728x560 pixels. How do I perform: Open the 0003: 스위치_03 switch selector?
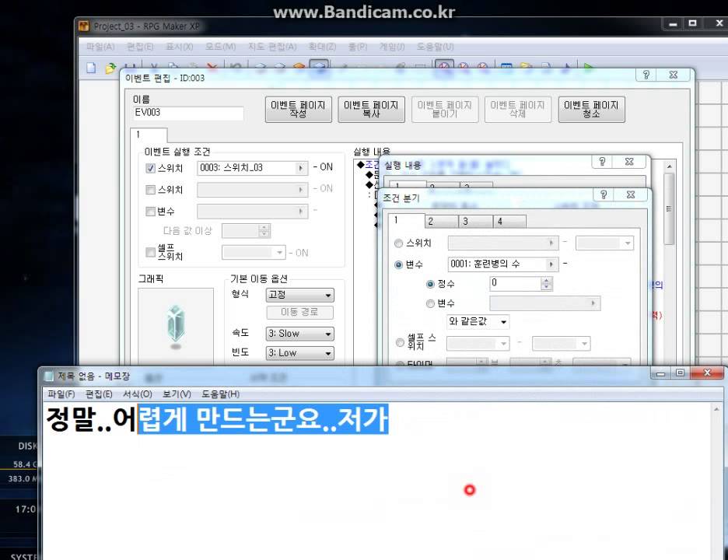(x=301, y=168)
